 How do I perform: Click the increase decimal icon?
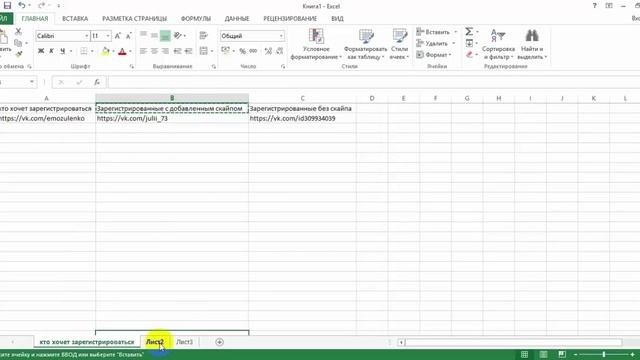pos(268,51)
